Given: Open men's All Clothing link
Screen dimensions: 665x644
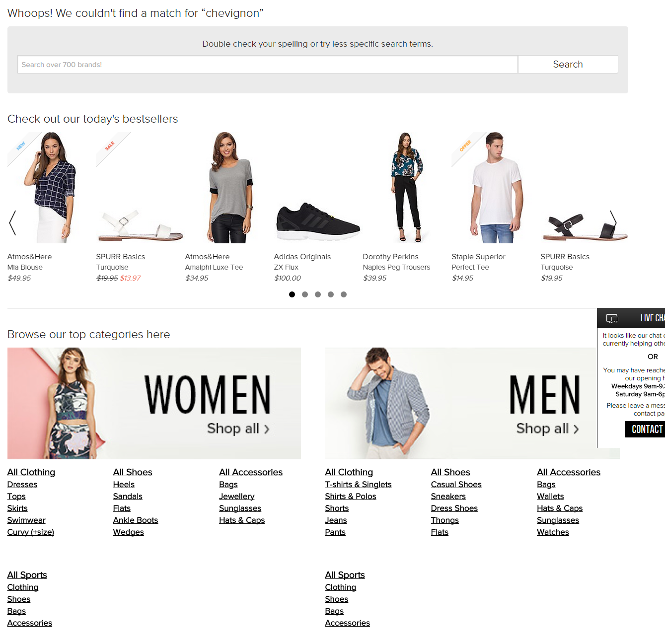Looking at the screenshot, I should (349, 472).
